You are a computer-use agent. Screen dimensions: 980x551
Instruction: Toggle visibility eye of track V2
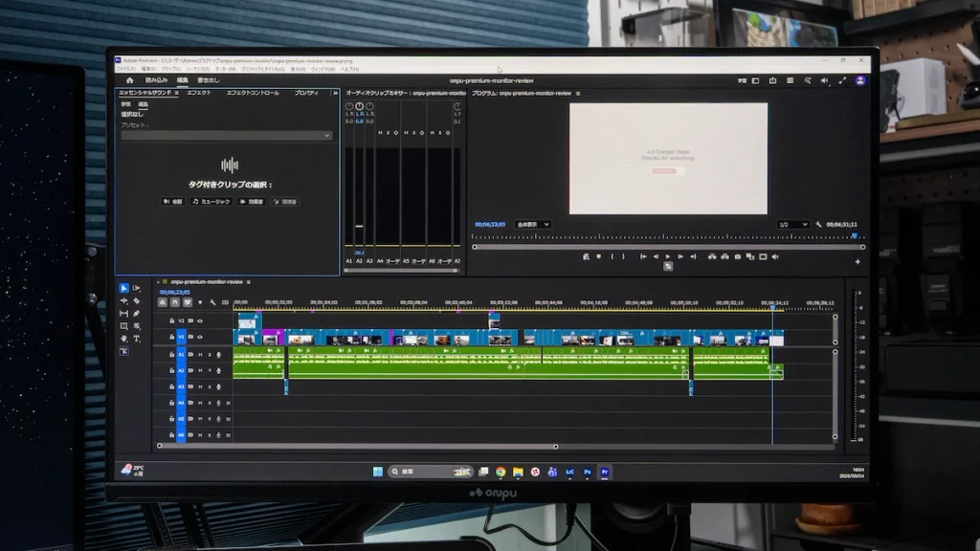coord(200,321)
